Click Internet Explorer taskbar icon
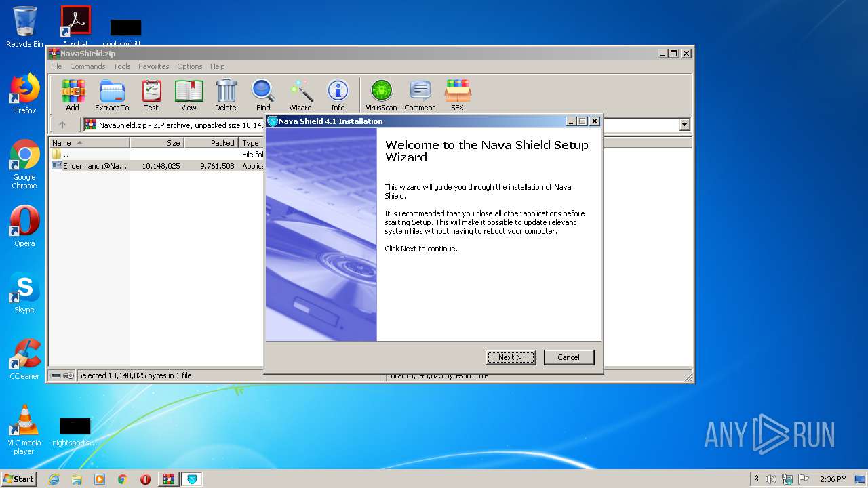The height and width of the screenshot is (488, 868). (x=54, y=479)
